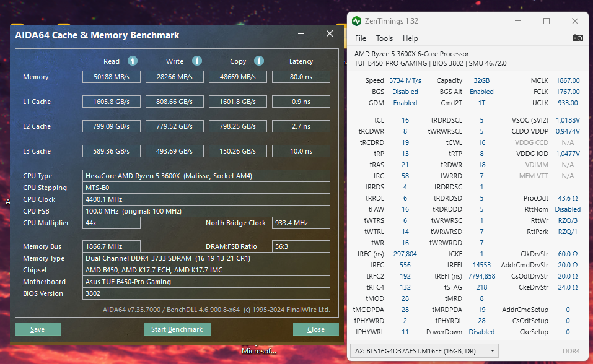Click the MCLK value 1867.00
Image resolution: width=593 pixels, height=364 pixels.
[568, 80]
